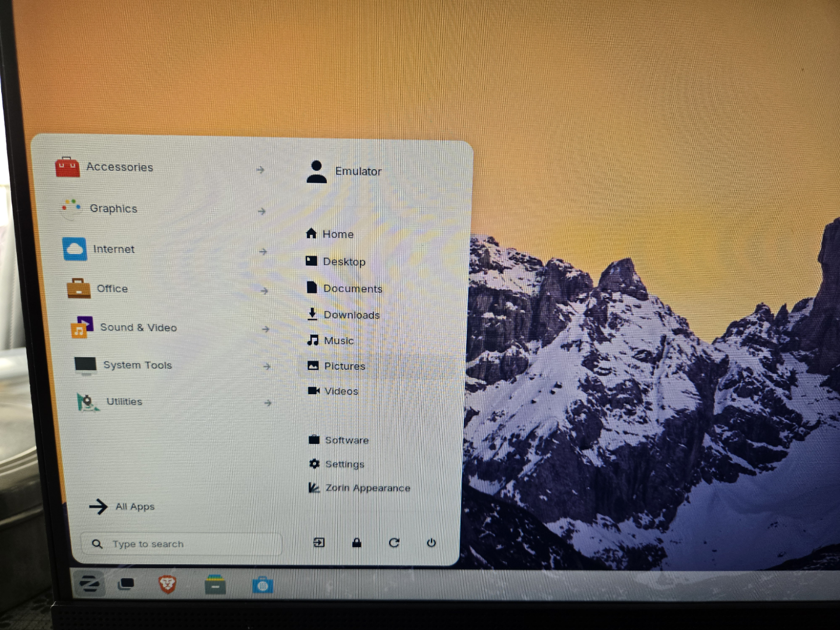Click the Sound & Video media icon
The image size is (840, 630).
[x=82, y=327]
